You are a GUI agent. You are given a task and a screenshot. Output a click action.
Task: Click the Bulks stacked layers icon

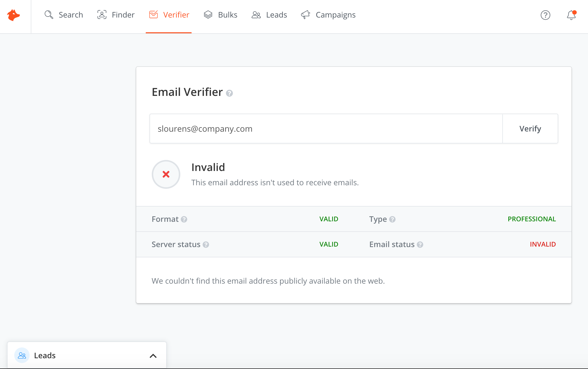[208, 15]
